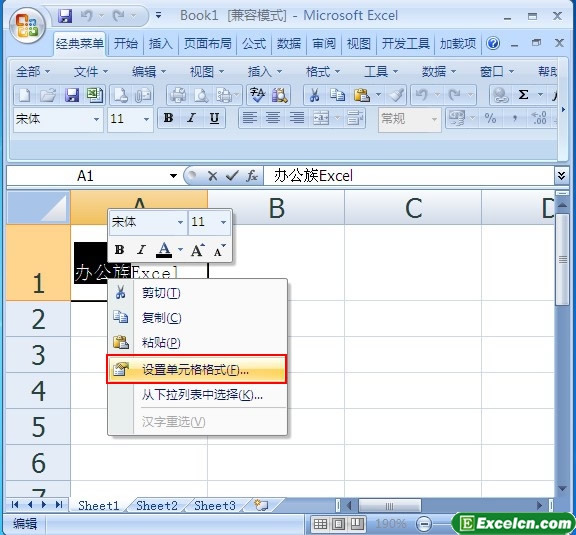Open mini toolbar font size dropdown
Viewport: 576px width, 535px height.
(x=223, y=222)
